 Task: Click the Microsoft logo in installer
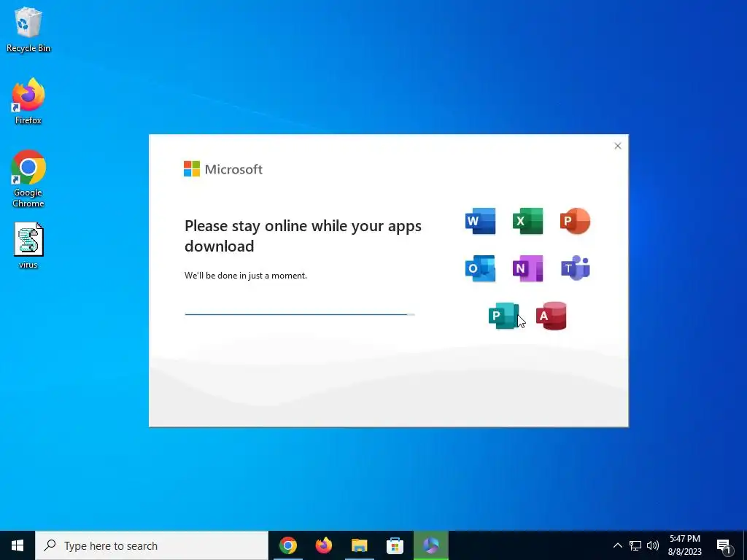(x=223, y=169)
